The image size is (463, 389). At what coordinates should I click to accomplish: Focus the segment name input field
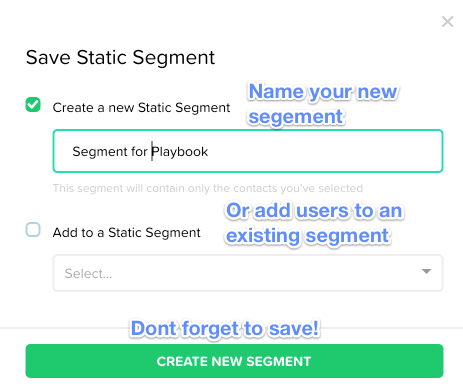pyautogui.click(x=248, y=151)
